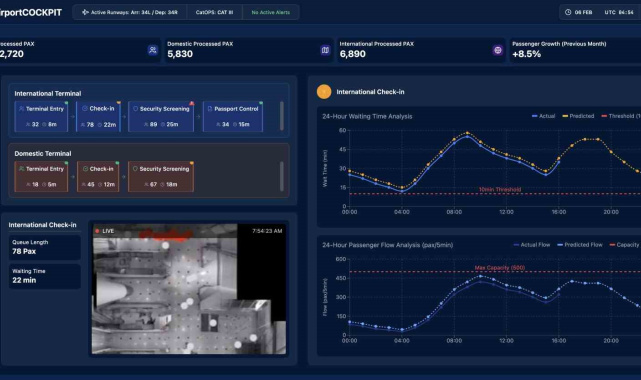Click the Queue Length 78 Pax tile
This screenshot has height=380, width=641.
45,247
